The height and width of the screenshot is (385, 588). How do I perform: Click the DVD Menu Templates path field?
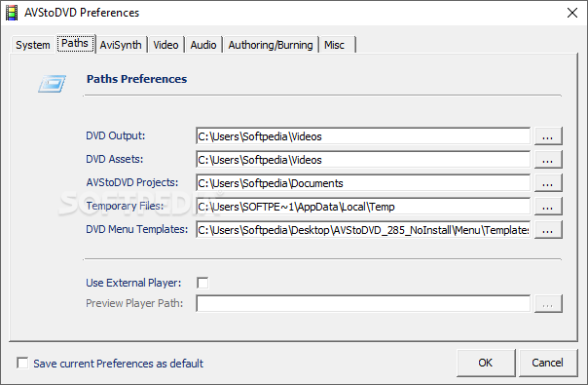pyautogui.click(x=363, y=229)
